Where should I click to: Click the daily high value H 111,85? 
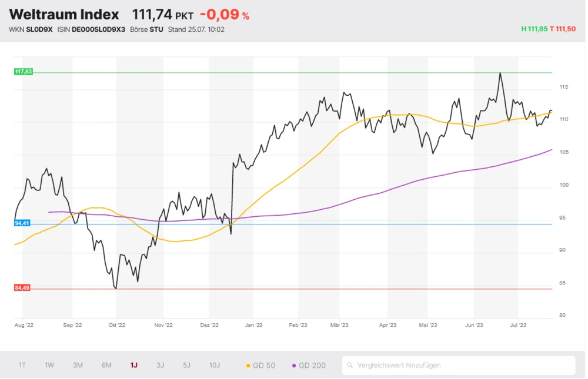pyautogui.click(x=534, y=29)
